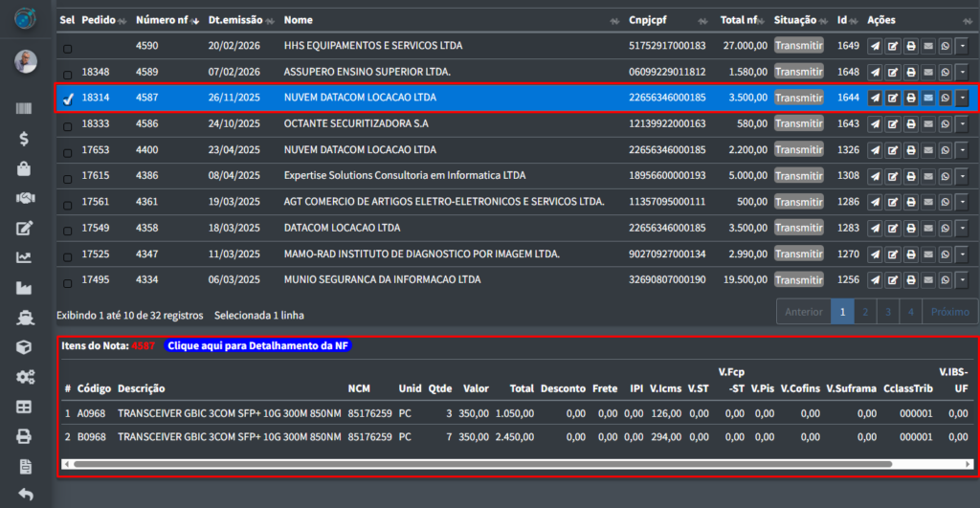Open the actions dropdown for order 17653
980x508 pixels.
coord(962,150)
